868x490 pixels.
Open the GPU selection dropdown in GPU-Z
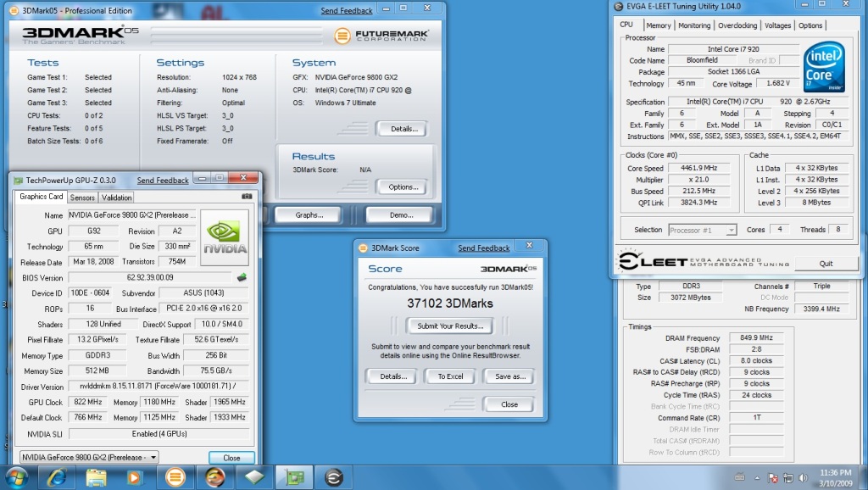(x=89, y=457)
